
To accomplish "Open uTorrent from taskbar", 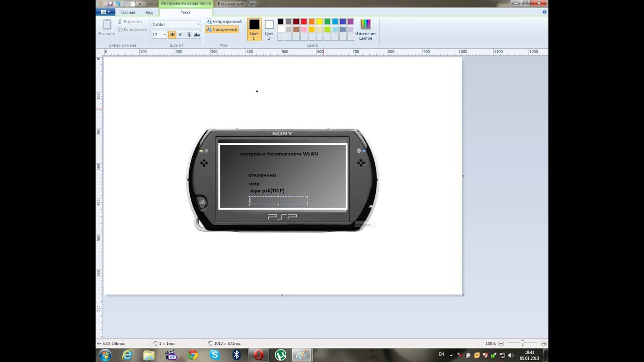I will tap(280, 355).
